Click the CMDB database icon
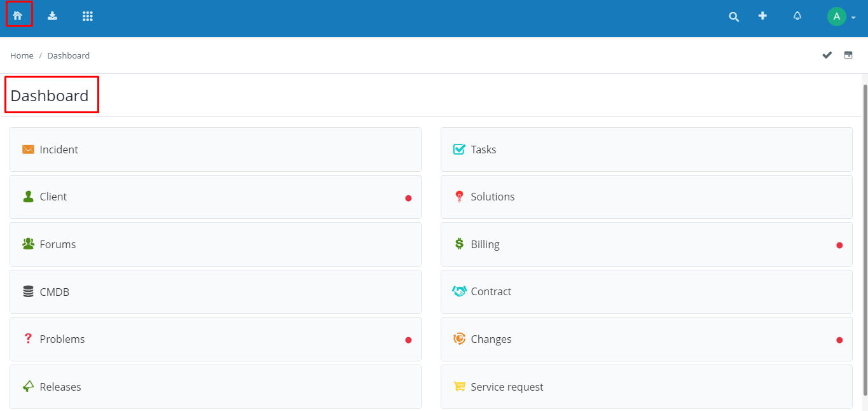The width and height of the screenshot is (868, 411). pyautogui.click(x=28, y=291)
